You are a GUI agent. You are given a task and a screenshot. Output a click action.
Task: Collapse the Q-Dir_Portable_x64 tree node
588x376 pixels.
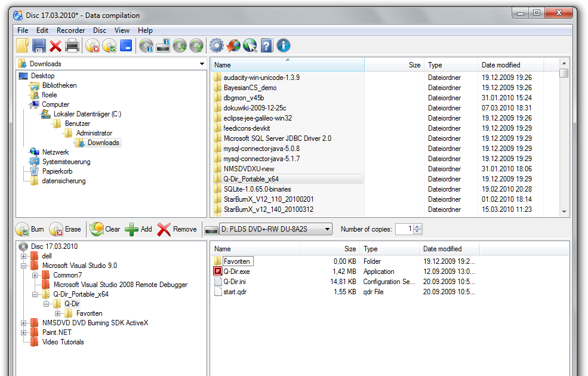[x=36, y=294]
